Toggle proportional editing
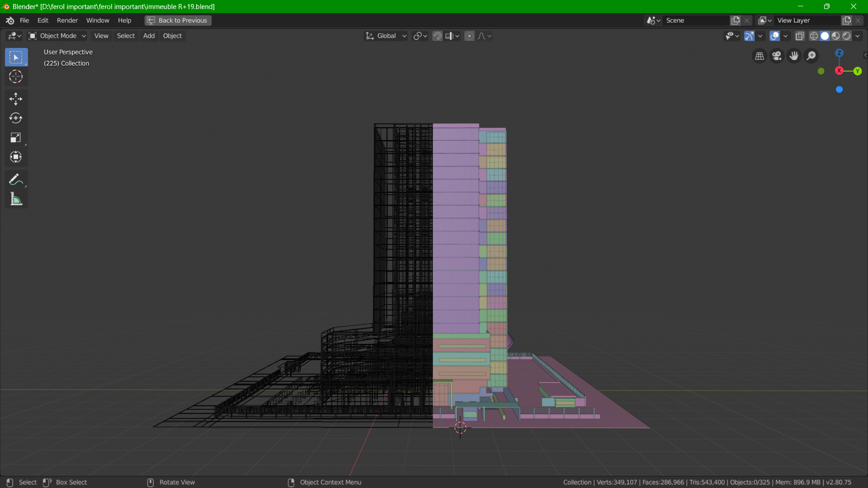Viewport: 868px width, 488px height. pyautogui.click(x=469, y=36)
